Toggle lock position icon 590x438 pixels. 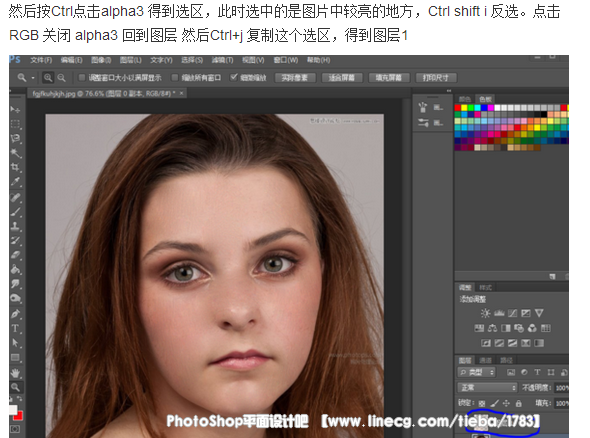coord(506,403)
